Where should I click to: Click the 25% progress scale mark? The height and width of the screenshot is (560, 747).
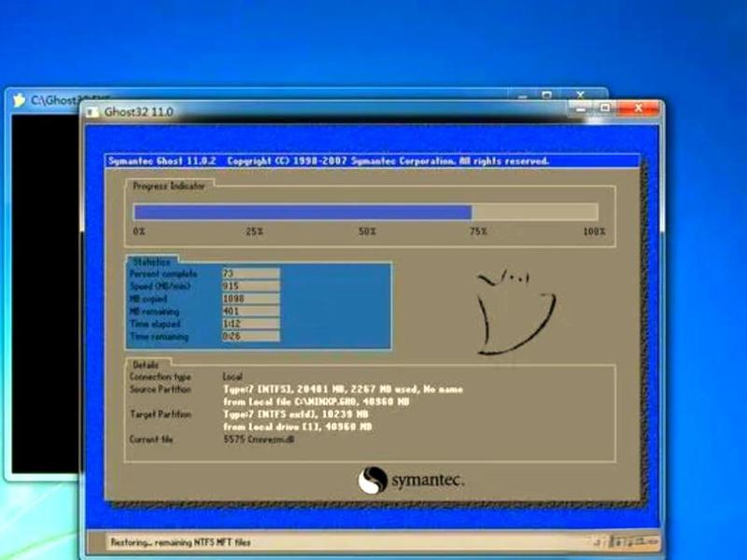click(254, 231)
